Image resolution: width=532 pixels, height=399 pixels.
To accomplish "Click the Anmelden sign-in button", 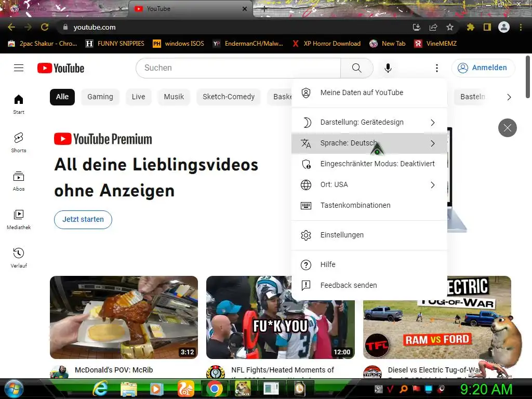I will pyautogui.click(x=483, y=68).
